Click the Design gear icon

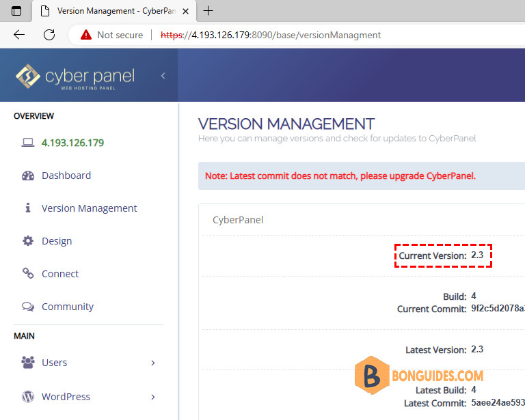[x=28, y=241]
